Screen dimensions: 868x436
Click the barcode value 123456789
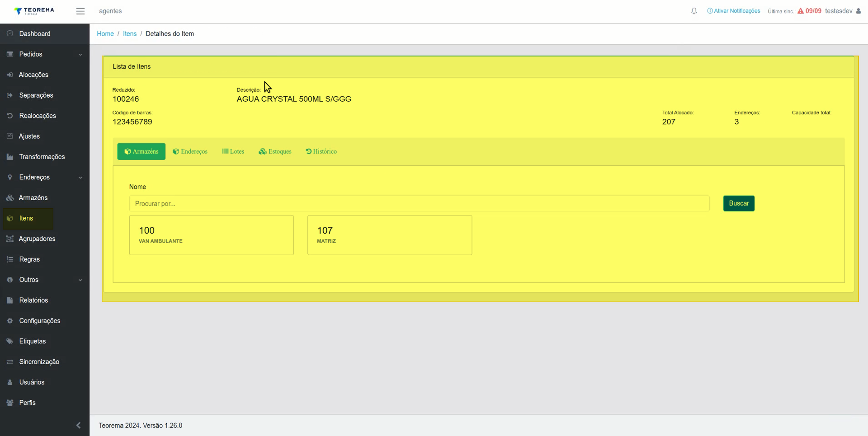point(132,122)
